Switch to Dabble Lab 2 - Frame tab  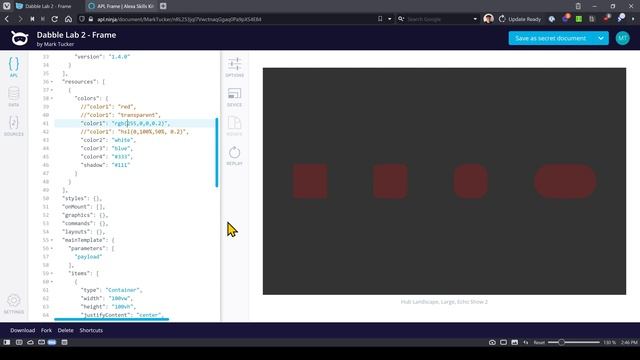[x=48, y=6]
